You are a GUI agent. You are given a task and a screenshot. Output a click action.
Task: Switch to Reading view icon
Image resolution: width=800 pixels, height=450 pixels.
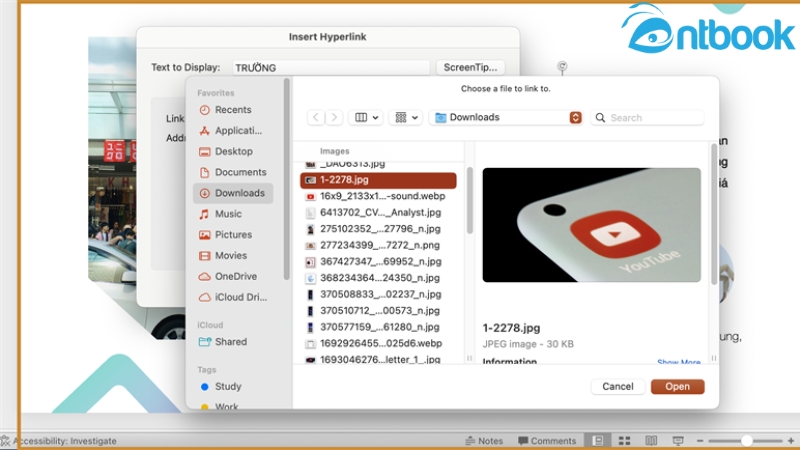[x=651, y=441]
